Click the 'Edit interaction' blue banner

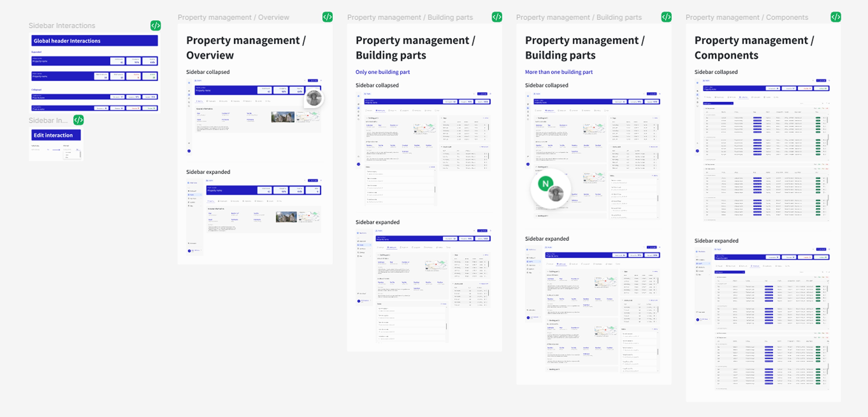click(56, 135)
